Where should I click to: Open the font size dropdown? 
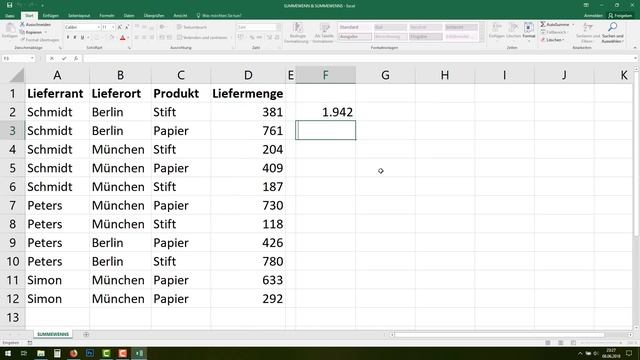[113, 27]
